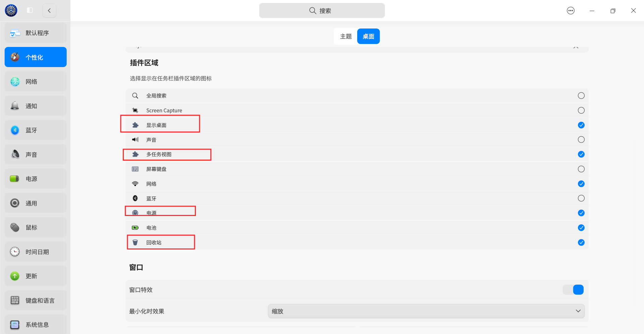This screenshot has width=644, height=334.
Task: Switch to the Theme (主题) tab
Action: click(346, 36)
